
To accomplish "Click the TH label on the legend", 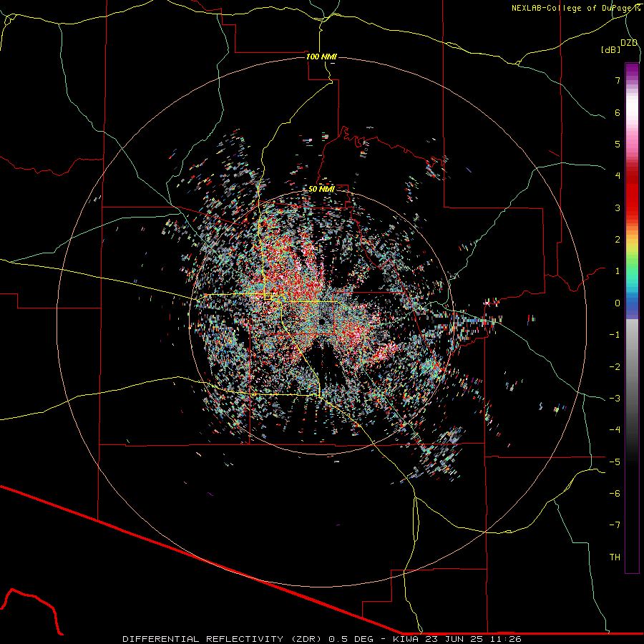I will pyautogui.click(x=615, y=557).
